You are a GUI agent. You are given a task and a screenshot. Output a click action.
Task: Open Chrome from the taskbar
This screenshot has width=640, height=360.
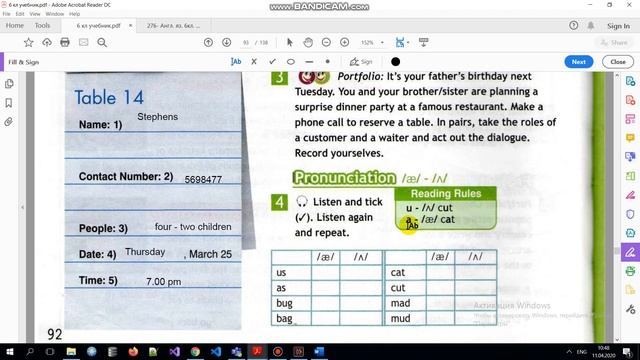tap(195, 351)
